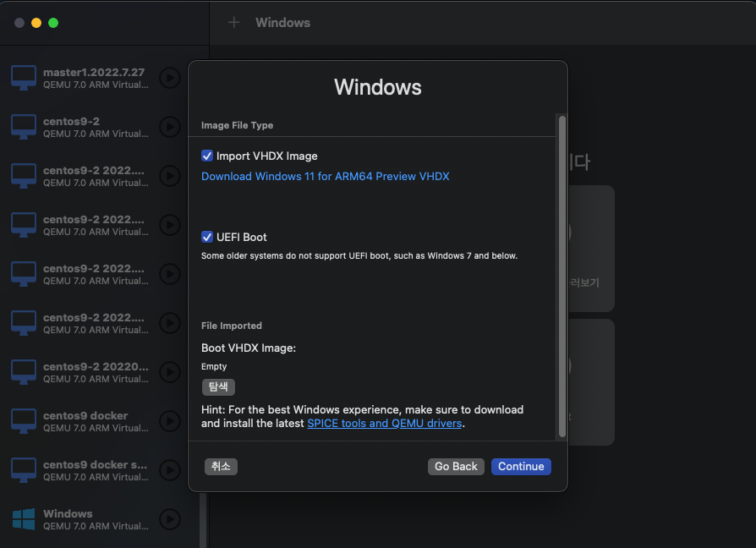Open Download Windows 11 for ARM64 Preview VHDX link
This screenshot has width=756, height=548.
tap(326, 177)
